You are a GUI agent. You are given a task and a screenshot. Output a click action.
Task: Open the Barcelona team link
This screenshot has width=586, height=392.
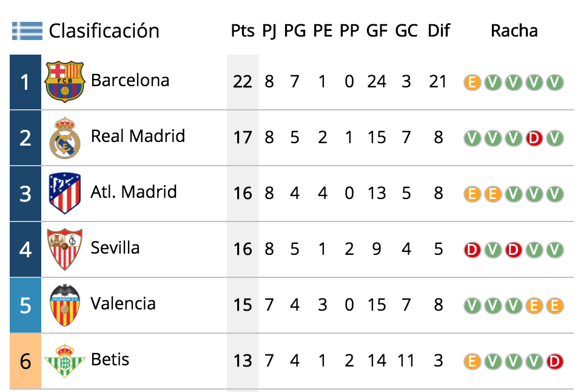coord(130,80)
